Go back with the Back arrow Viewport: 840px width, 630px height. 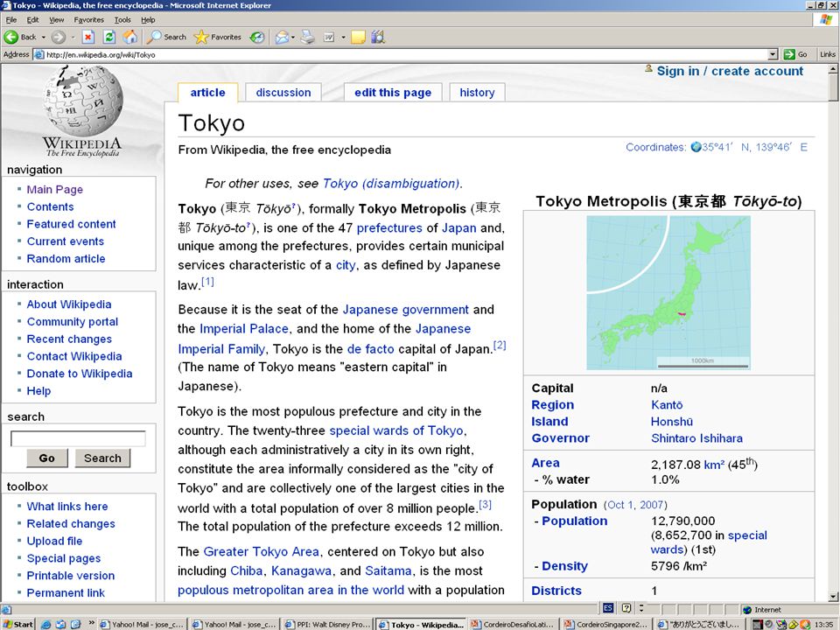pyautogui.click(x=20, y=37)
